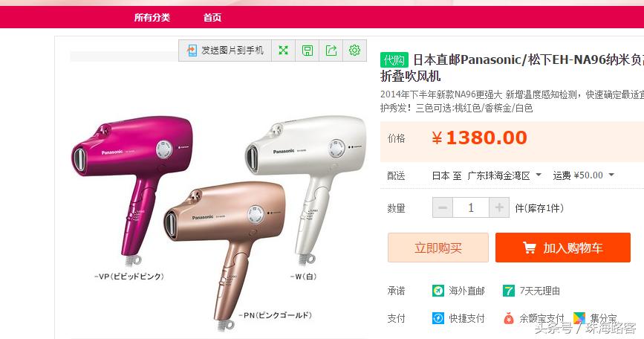The height and width of the screenshot is (339, 644).
Task: Go to the 首页 tab
Action: tap(212, 17)
